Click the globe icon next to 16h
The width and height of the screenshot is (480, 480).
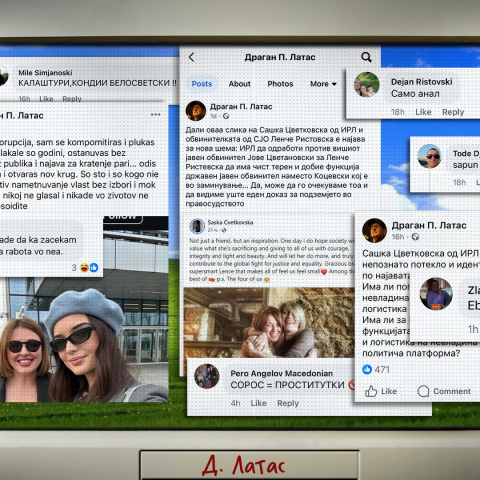point(415,237)
